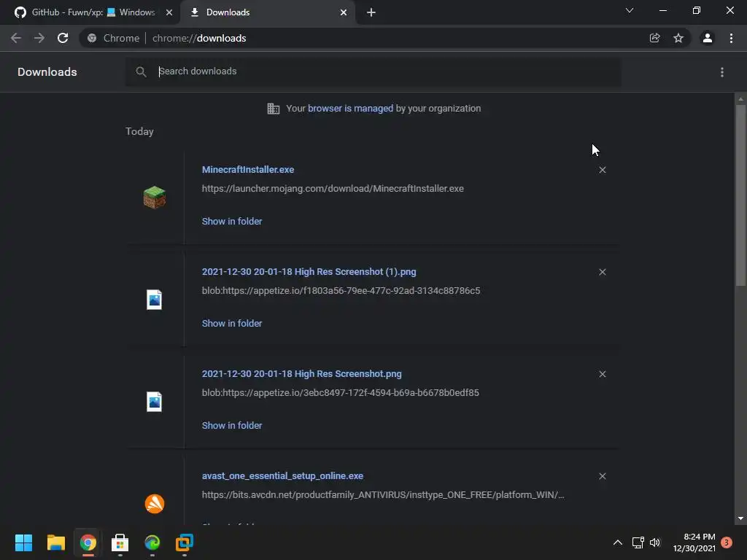747x560 pixels.
Task: Open the tab search dropdown chevron
Action: pyautogui.click(x=630, y=10)
